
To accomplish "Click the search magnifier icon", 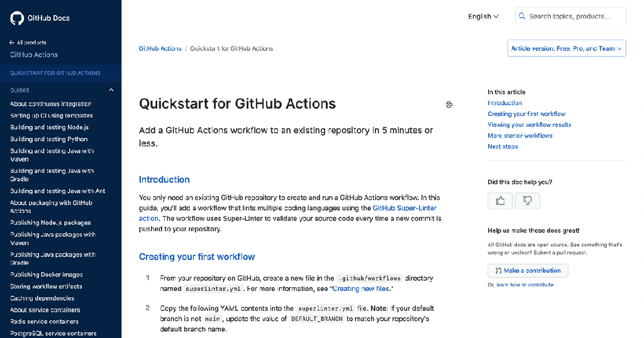I will click(521, 16).
